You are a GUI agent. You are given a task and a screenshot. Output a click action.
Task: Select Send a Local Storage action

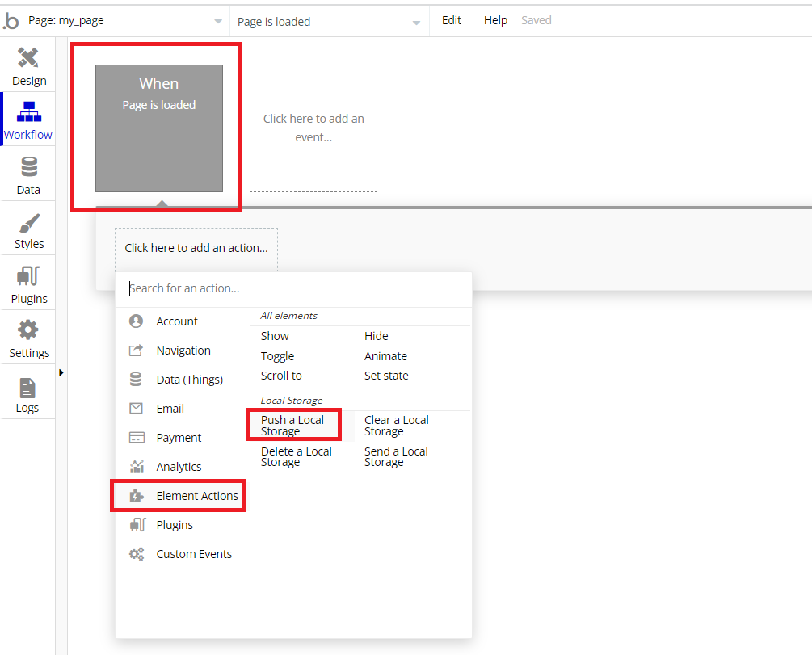[396, 456]
